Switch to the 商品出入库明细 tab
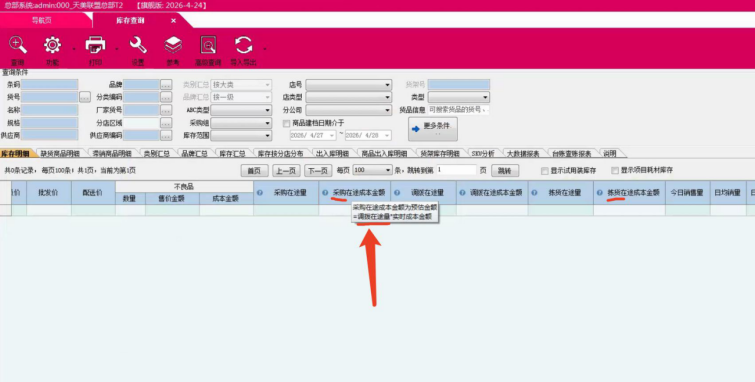This screenshot has width=755, height=382. tap(384, 154)
